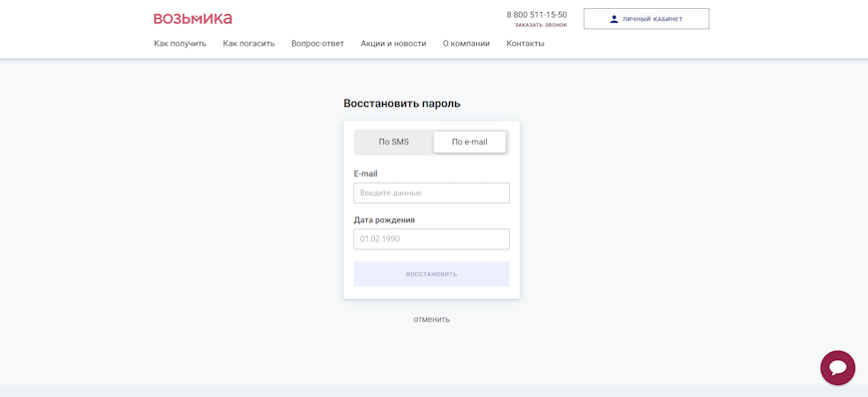Select the По e-mail tab

point(470,142)
